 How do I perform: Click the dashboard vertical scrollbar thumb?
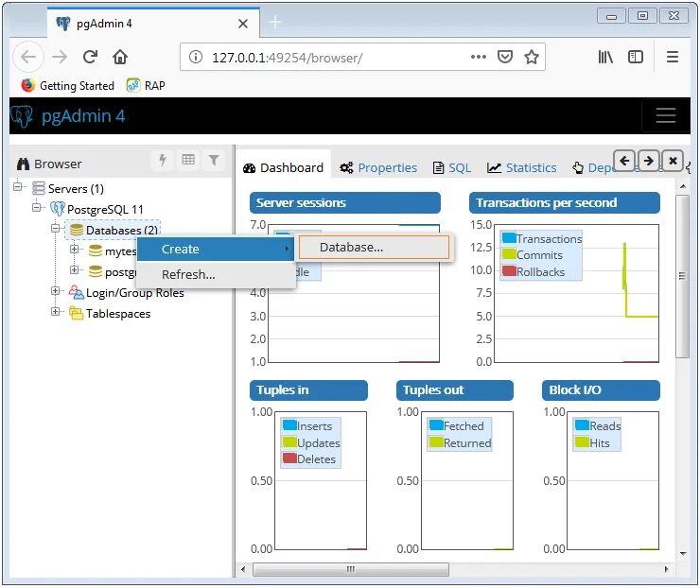click(x=682, y=276)
